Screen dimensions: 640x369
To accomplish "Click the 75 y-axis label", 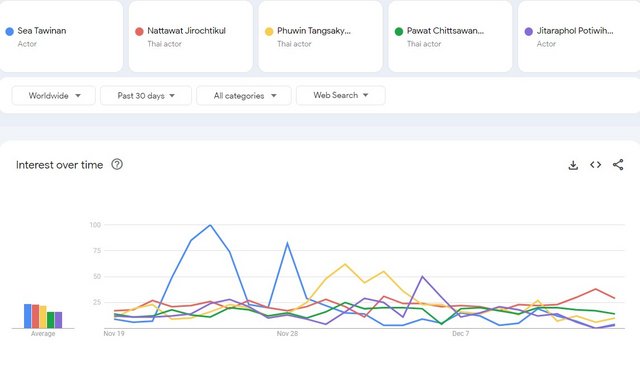I will [x=97, y=251].
